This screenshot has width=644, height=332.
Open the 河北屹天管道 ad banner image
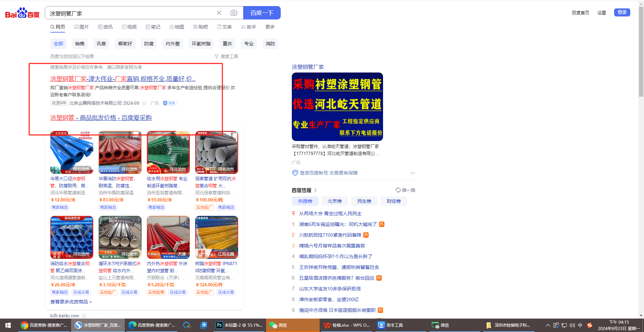click(337, 107)
